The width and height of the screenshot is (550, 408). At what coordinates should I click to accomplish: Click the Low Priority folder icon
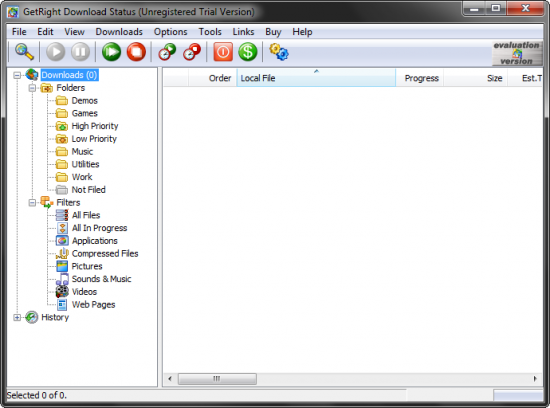(x=62, y=139)
